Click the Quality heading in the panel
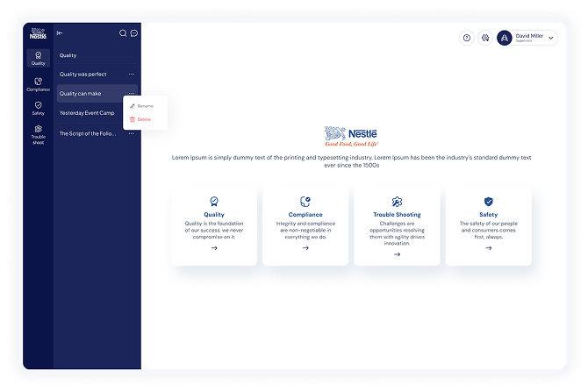588x392 pixels. [x=68, y=55]
